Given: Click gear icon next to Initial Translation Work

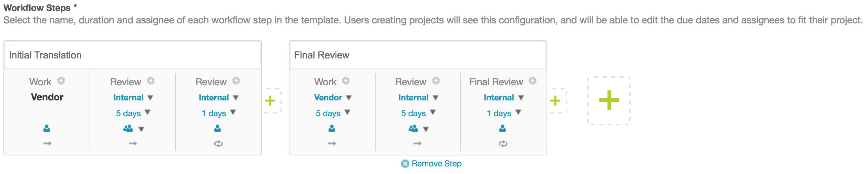Looking at the screenshot, I should tap(61, 81).
